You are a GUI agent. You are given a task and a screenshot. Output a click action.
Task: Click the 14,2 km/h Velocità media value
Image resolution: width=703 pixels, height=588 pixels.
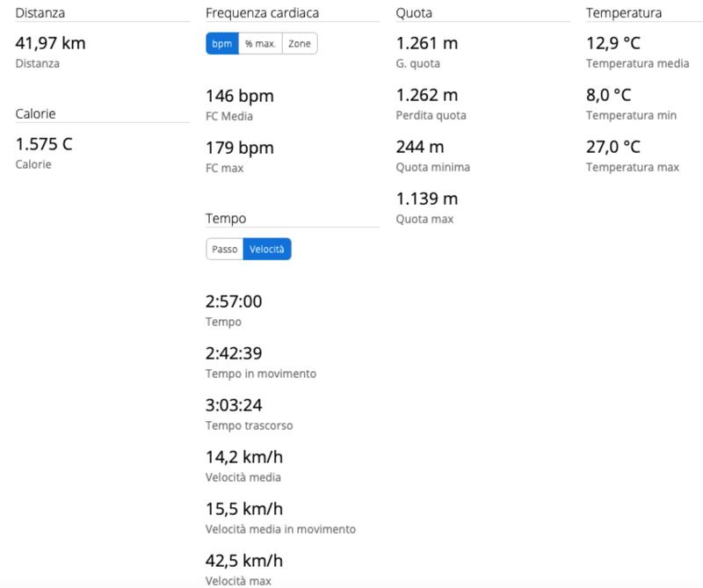[244, 457]
